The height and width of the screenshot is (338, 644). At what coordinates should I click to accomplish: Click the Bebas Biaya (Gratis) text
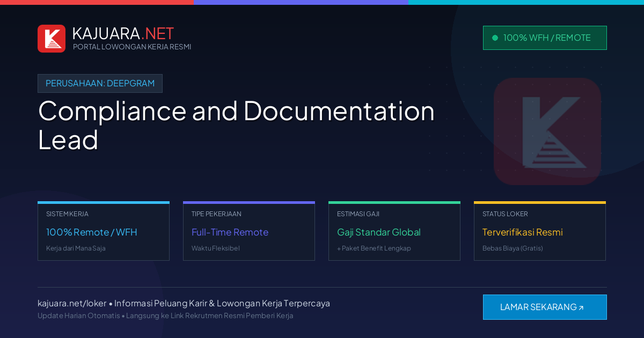coord(513,248)
